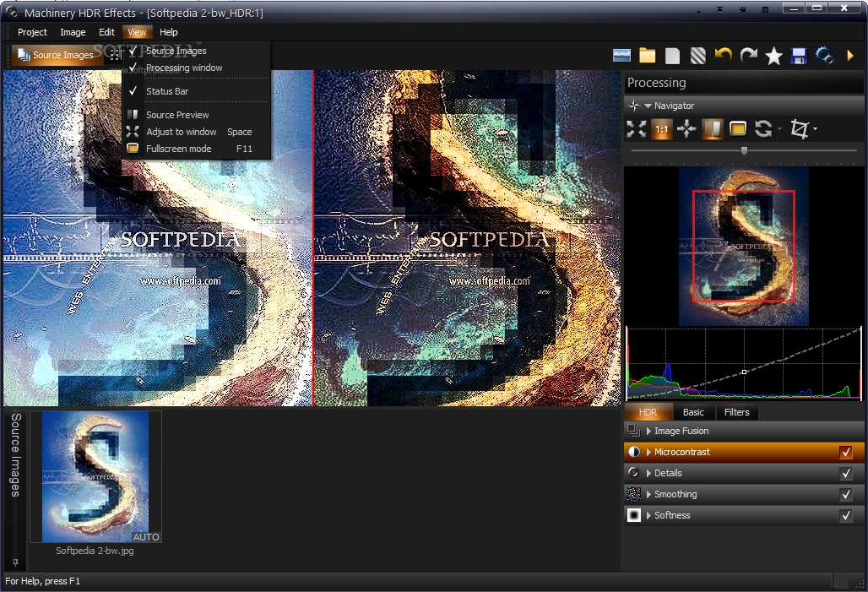868x592 pixels.
Task: Click the Source Images toolbar button
Action: pos(56,55)
